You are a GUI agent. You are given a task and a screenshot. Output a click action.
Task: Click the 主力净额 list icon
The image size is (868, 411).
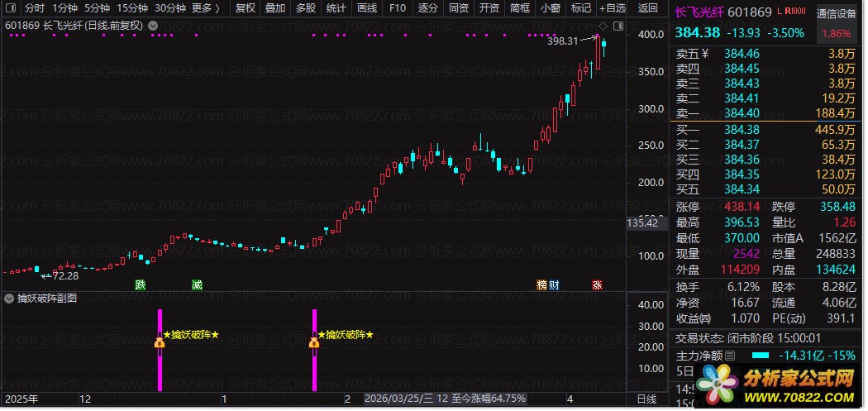click(730, 356)
